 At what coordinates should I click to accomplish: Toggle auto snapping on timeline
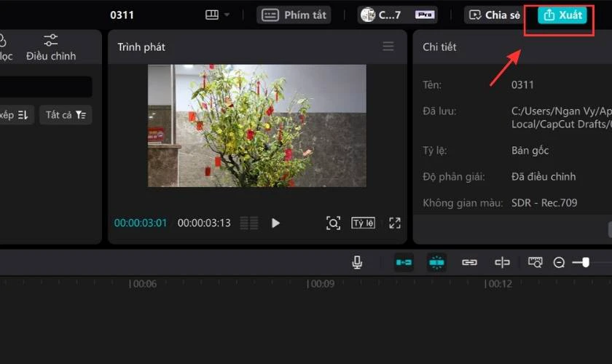tap(436, 263)
